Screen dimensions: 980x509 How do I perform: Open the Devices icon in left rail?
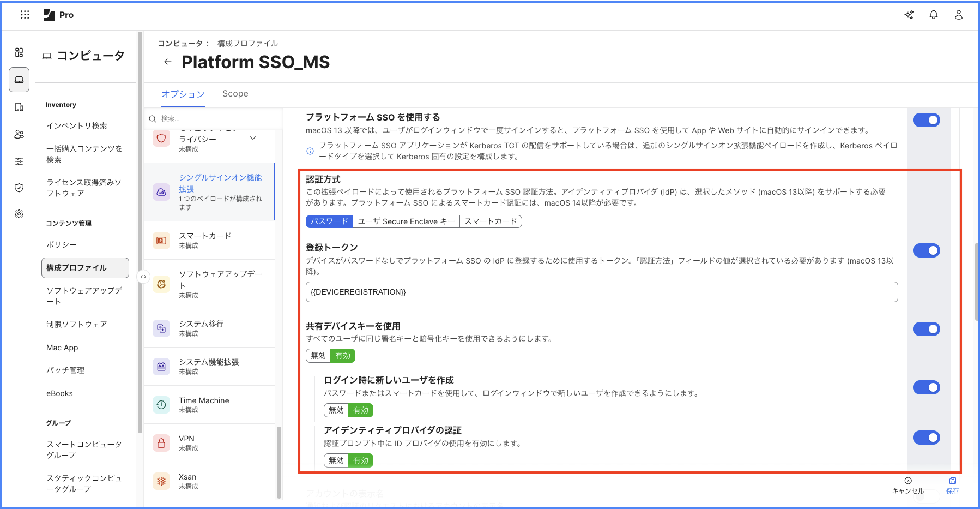tap(19, 107)
